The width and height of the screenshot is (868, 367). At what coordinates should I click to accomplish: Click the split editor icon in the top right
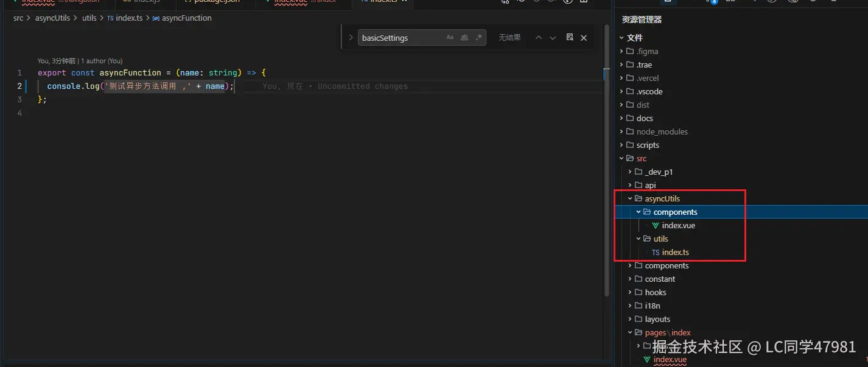coord(584,3)
